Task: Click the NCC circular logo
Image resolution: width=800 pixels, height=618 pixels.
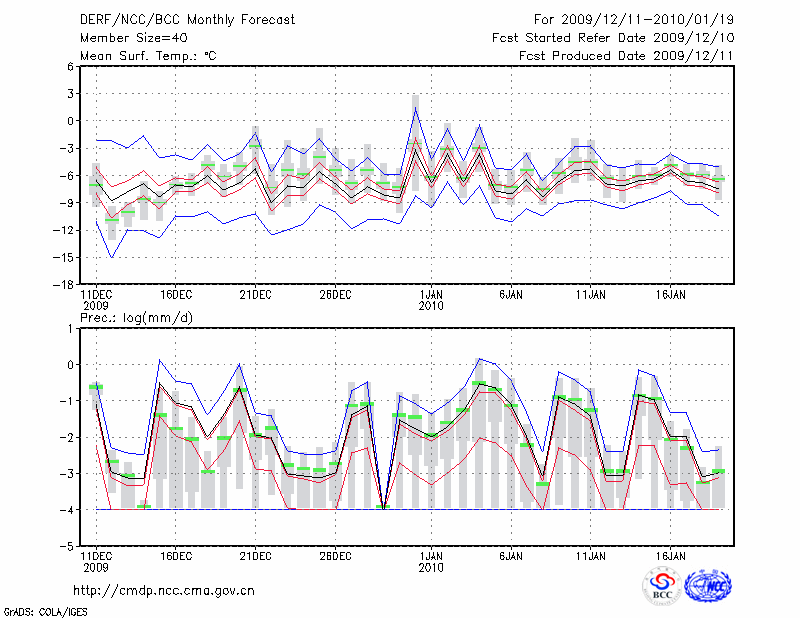Action: pyautogui.click(x=707, y=586)
